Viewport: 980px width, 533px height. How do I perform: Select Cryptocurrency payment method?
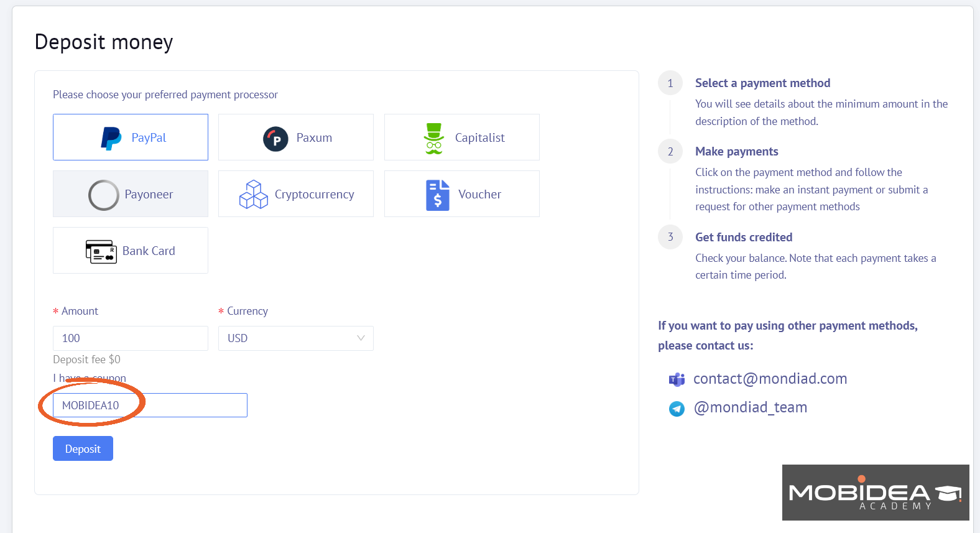tap(296, 194)
